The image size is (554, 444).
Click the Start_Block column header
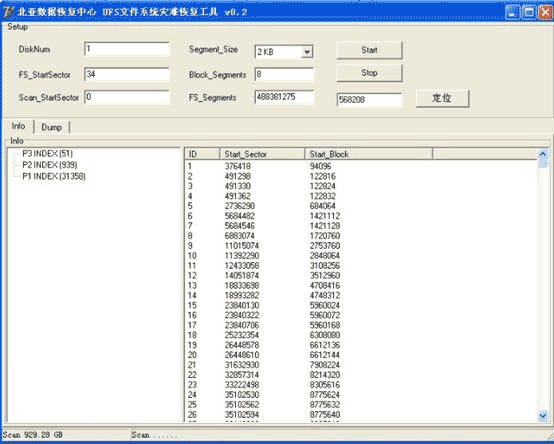pyautogui.click(x=369, y=154)
